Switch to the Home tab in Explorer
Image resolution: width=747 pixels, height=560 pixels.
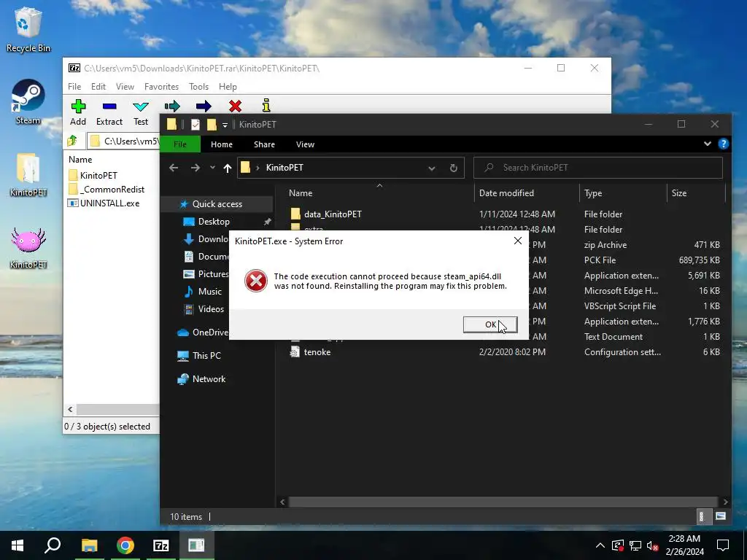point(222,144)
